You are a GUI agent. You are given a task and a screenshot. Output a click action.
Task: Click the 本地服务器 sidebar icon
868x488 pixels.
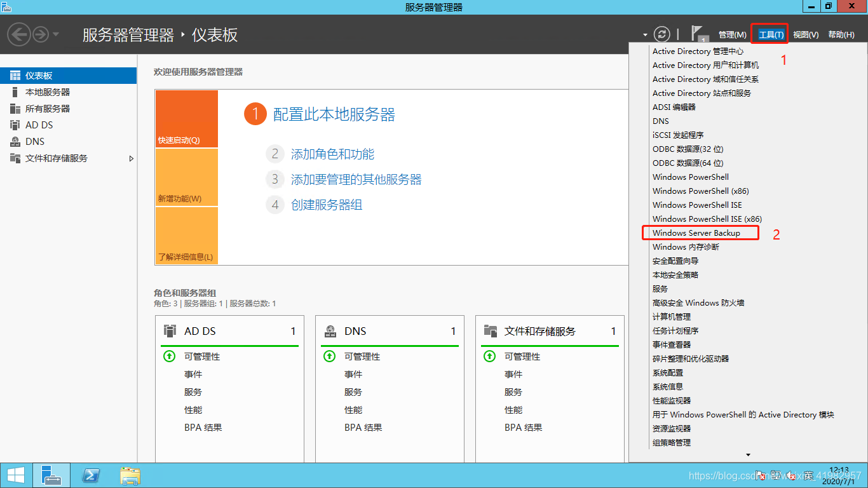tap(15, 92)
